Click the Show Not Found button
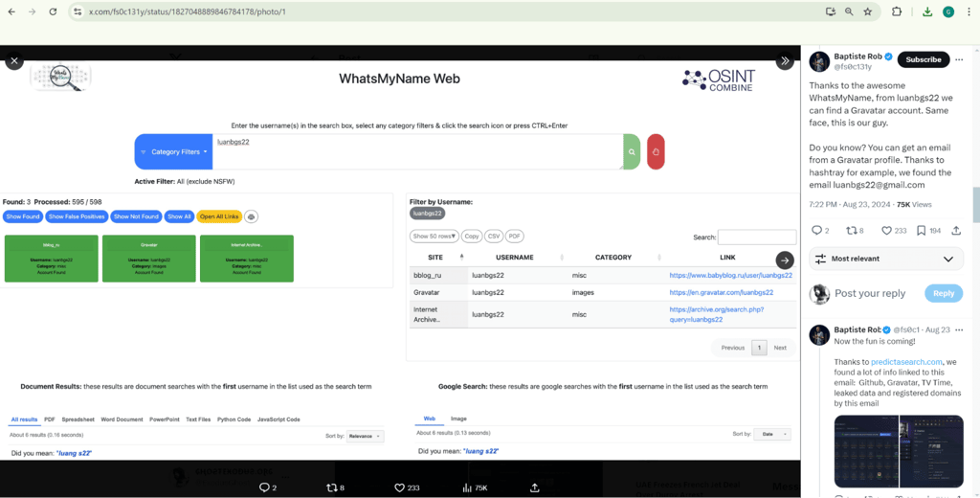Screen dimensions: 980x498 point(136,216)
